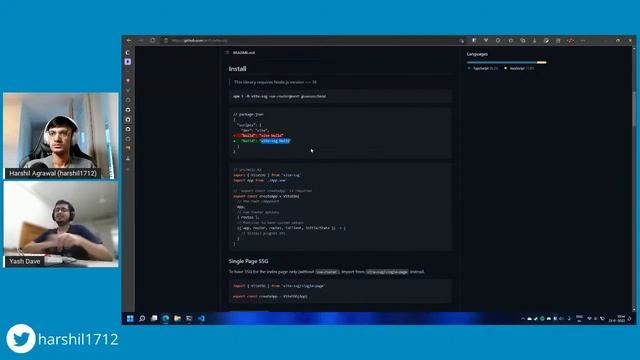The image size is (640, 360).
Task: Click the Edge icon on taskbar
Action: point(166,318)
